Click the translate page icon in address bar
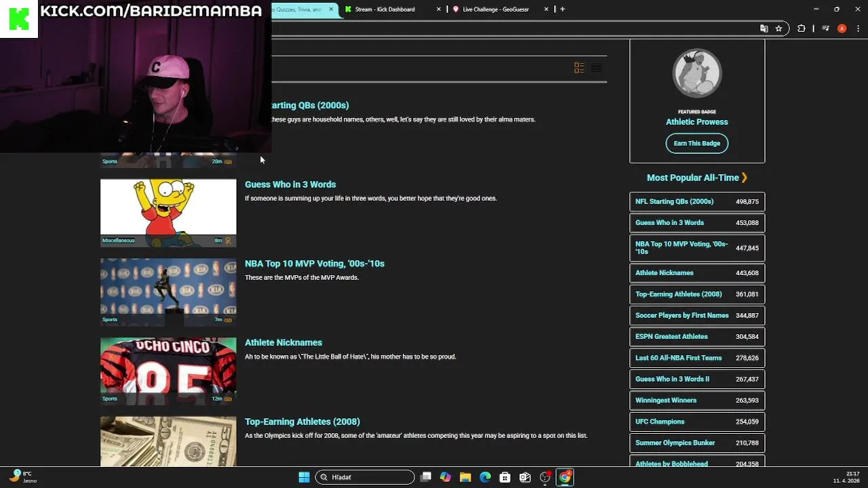The width and height of the screenshot is (868, 488). click(764, 28)
